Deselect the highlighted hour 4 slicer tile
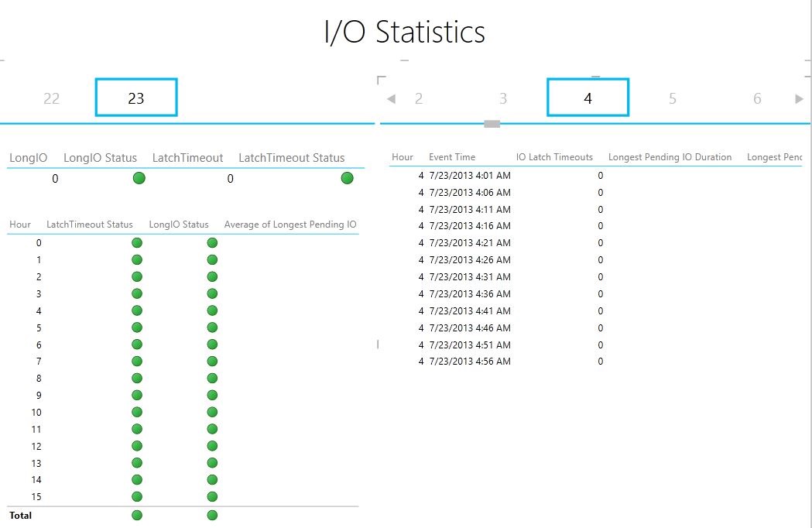Viewport: 812px width, 528px height. (588, 98)
